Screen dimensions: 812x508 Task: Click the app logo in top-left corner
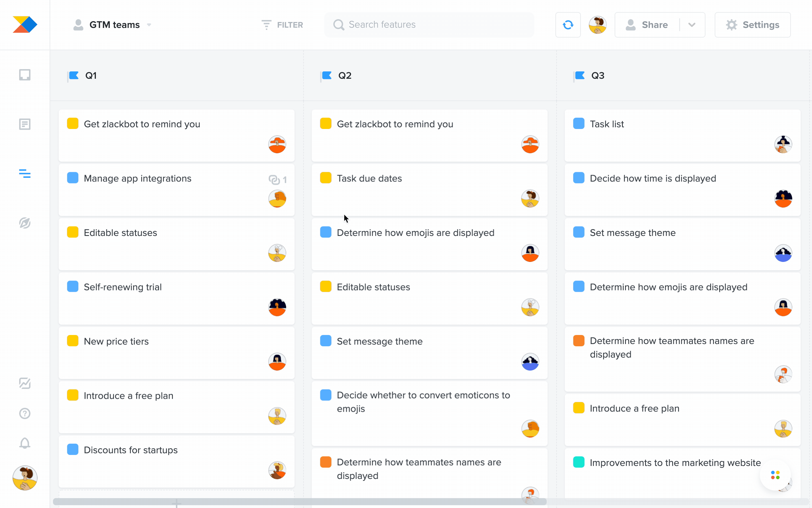coord(25,25)
